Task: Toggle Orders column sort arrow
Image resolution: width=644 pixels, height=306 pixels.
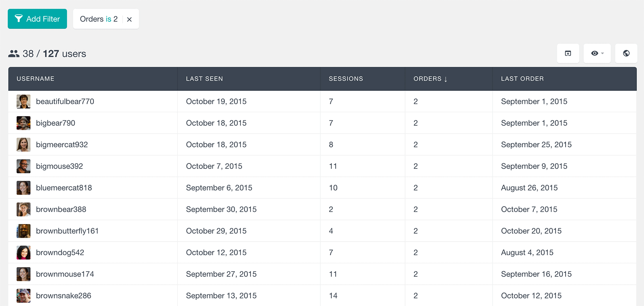Action: click(445, 79)
